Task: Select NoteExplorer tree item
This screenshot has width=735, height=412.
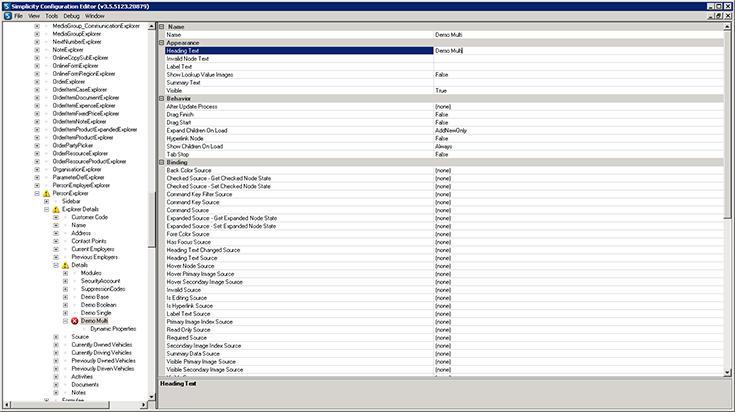Action: tap(68, 50)
